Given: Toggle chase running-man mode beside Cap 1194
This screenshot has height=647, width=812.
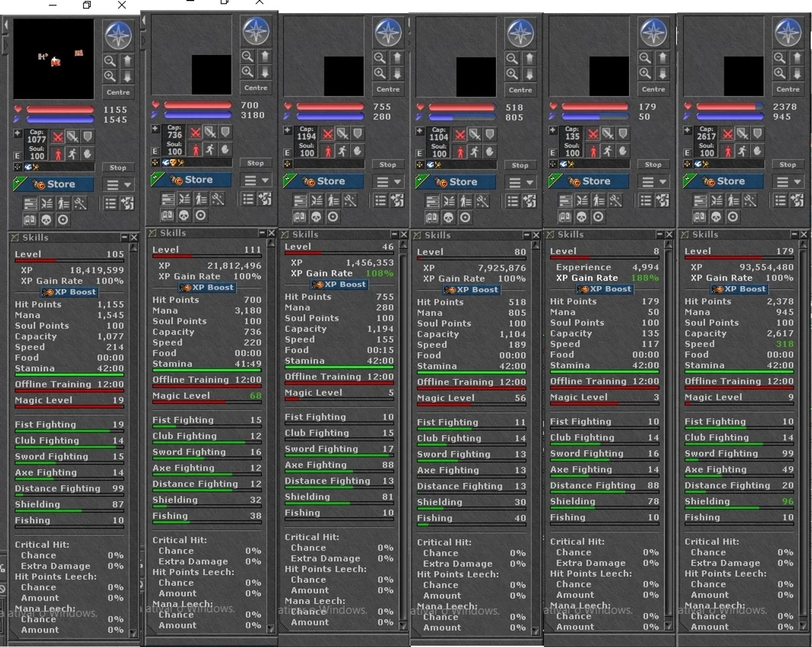Looking at the screenshot, I should point(343,151).
